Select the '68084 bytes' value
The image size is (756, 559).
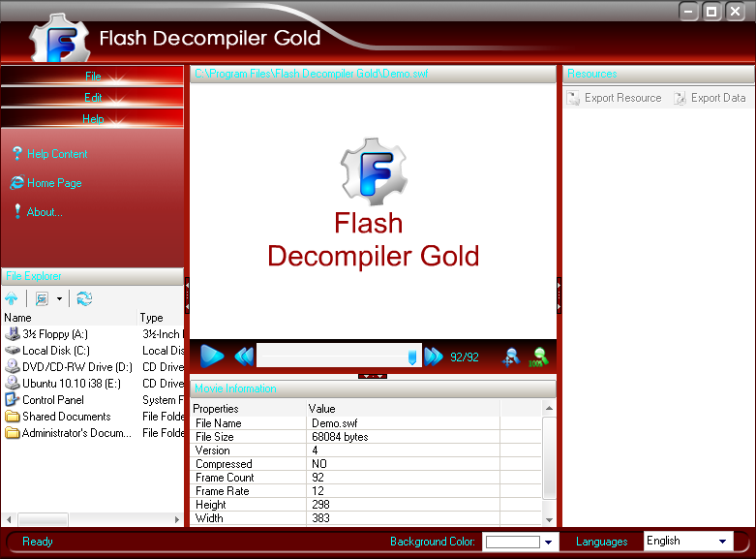coord(340,437)
